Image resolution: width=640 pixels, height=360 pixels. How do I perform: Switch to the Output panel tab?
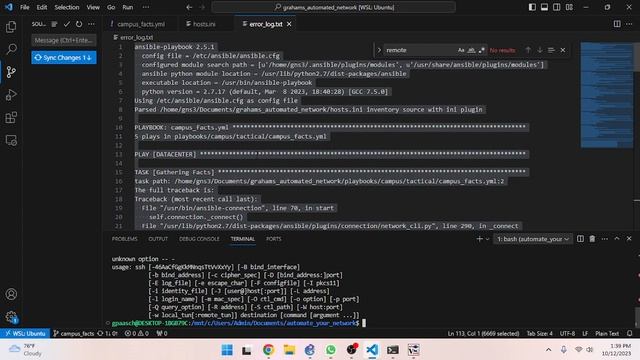coord(158,239)
